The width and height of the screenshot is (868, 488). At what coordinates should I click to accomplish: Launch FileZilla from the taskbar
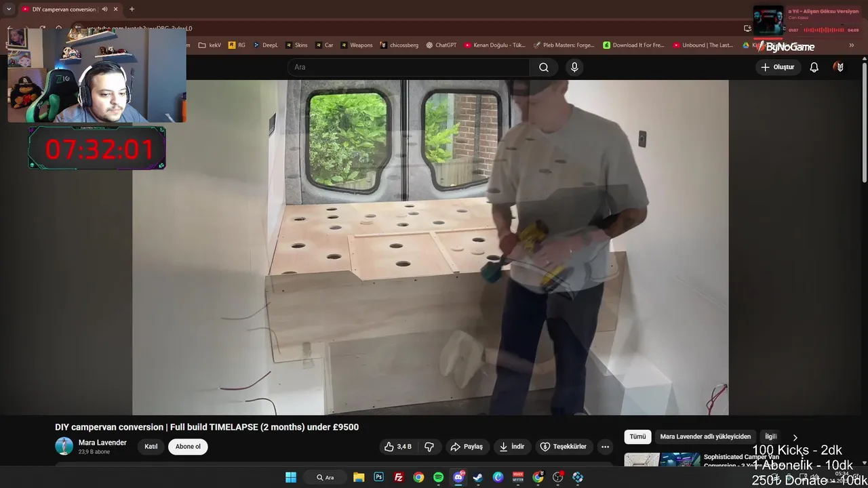[x=399, y=477]
